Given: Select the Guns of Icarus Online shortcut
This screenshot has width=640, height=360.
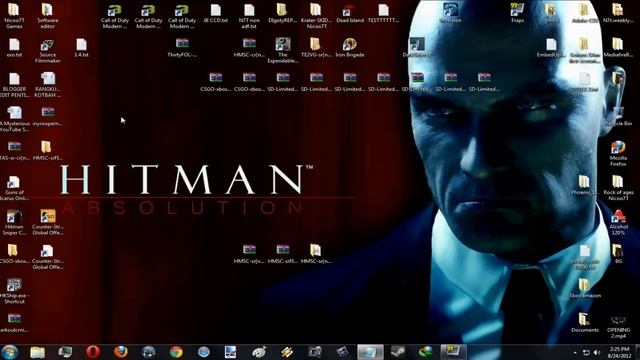Looking at the screenshot, I should 14,188.
